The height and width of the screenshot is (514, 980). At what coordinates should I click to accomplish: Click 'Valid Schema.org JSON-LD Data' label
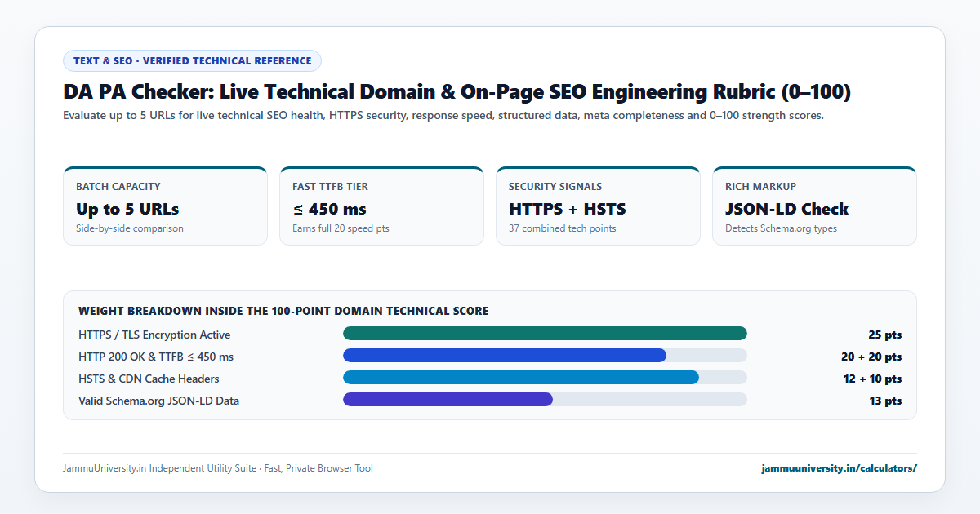pos(158,401)
